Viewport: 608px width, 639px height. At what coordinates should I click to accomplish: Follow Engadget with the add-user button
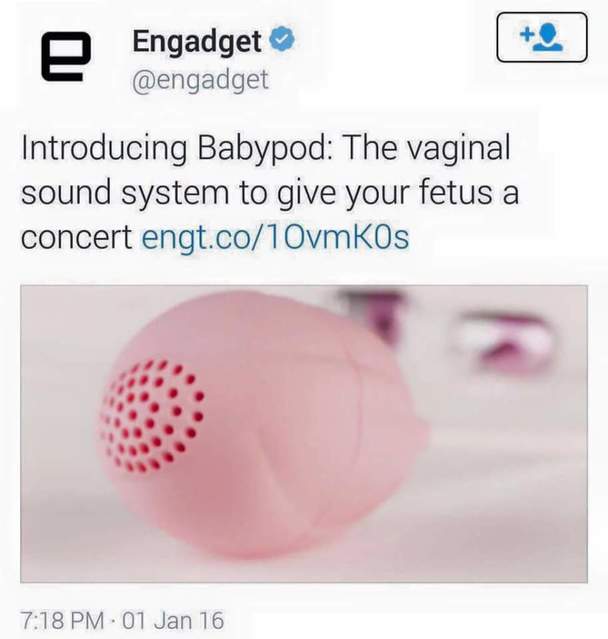click(542, 37)
